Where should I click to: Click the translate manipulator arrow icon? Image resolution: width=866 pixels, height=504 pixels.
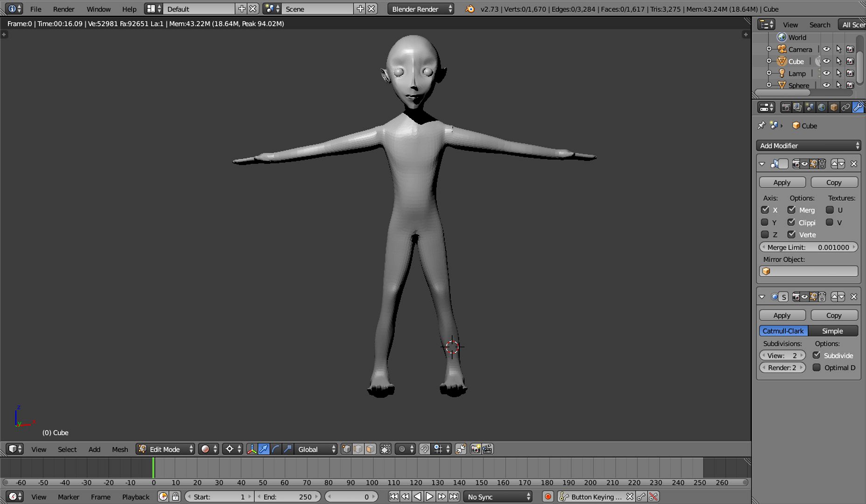[x=264, y=449]
